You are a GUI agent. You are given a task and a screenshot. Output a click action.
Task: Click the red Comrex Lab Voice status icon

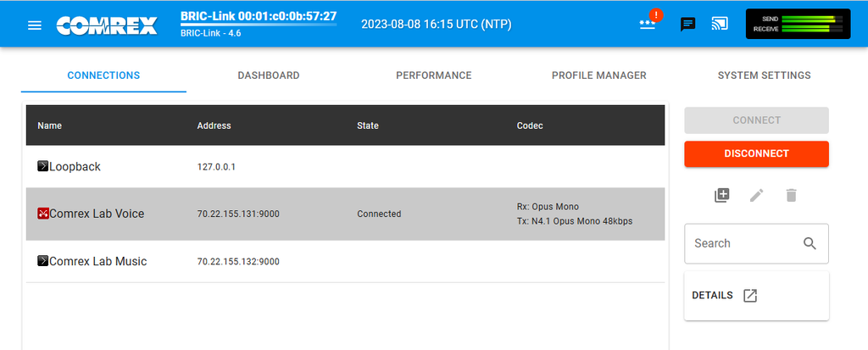pos(43,214)
